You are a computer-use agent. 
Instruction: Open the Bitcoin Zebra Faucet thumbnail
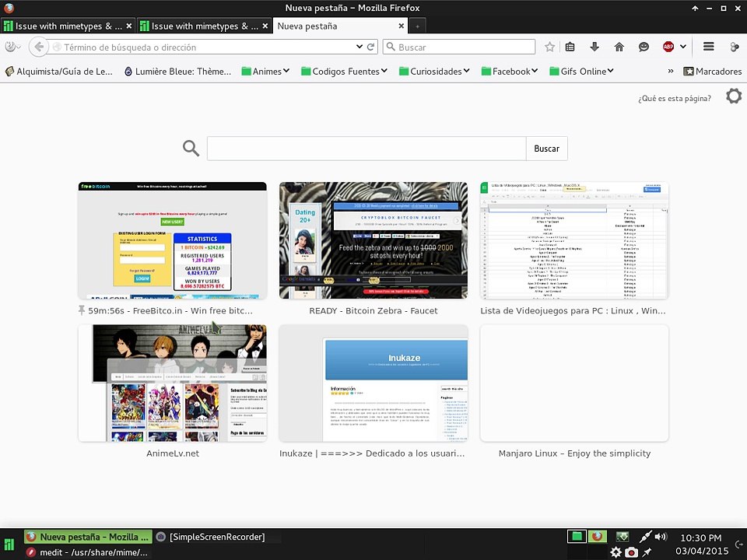click(x=373, y=240)
